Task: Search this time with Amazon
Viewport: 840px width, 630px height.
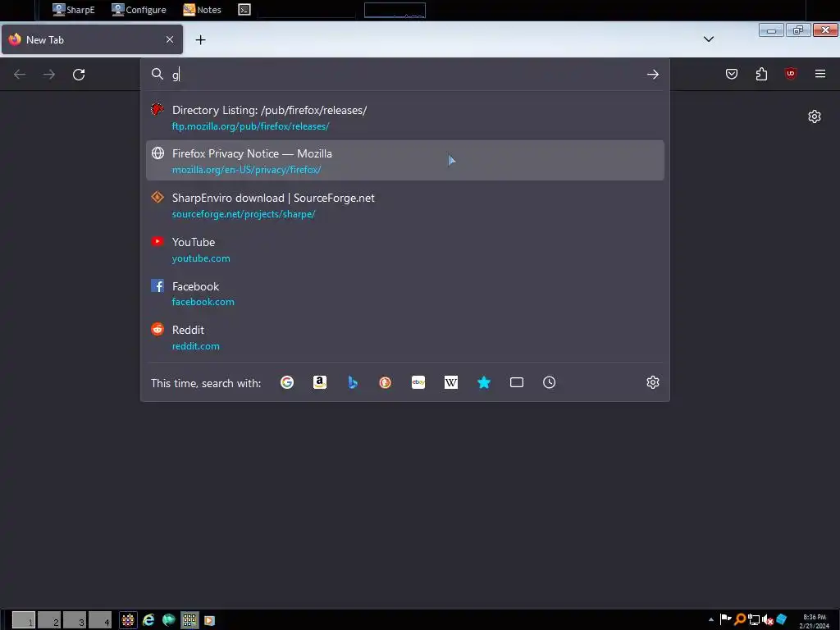Action: 320,382
